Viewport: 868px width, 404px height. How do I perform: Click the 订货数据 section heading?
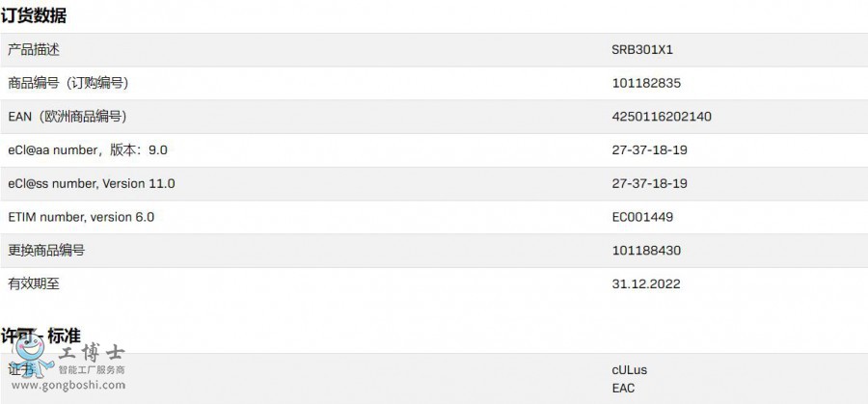[x=34, y=15]
